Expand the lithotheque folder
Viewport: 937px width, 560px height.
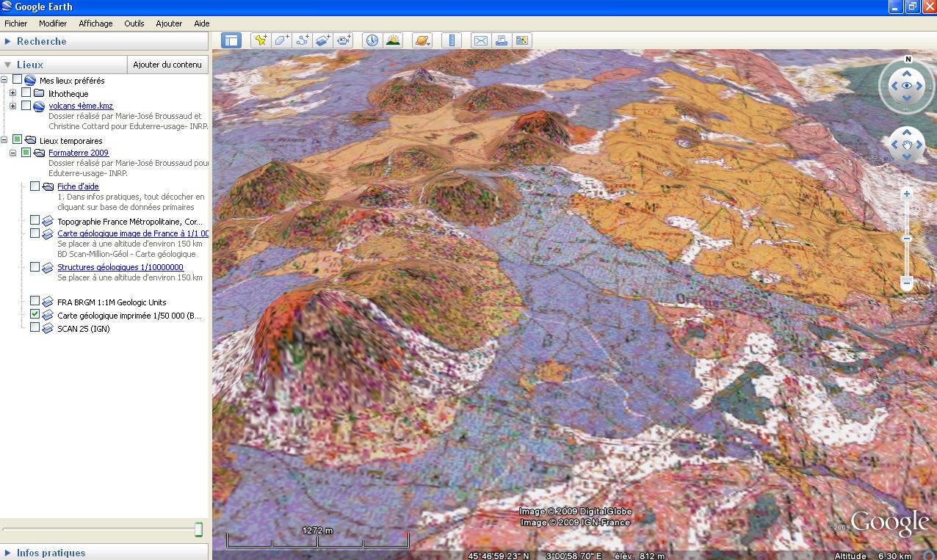click(12, 93)
